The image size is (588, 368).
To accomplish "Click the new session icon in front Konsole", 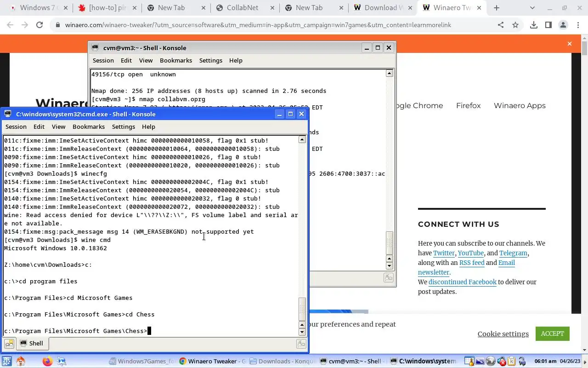I will (x=9, y=343).
